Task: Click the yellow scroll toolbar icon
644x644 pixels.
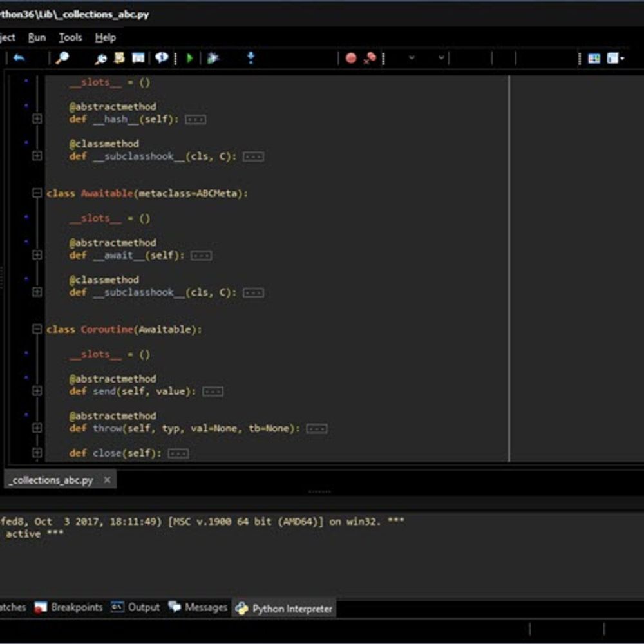Action: pyautogui.click(x=119, y=58)
